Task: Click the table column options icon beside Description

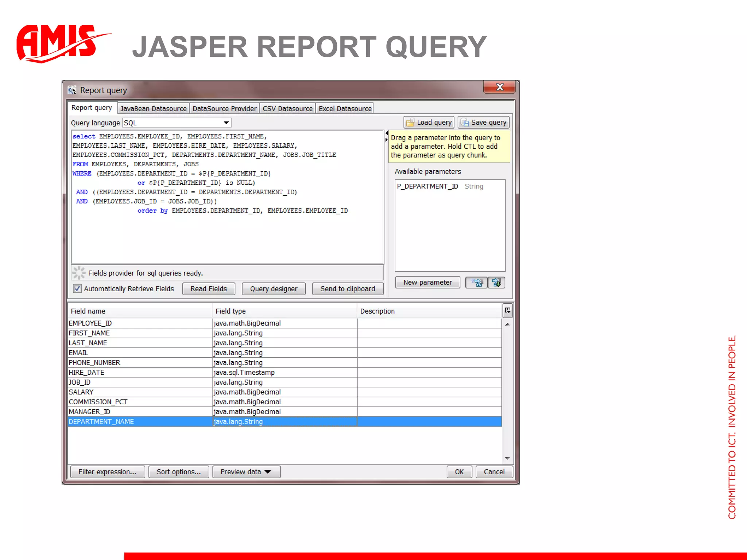Action: [508, 311]
